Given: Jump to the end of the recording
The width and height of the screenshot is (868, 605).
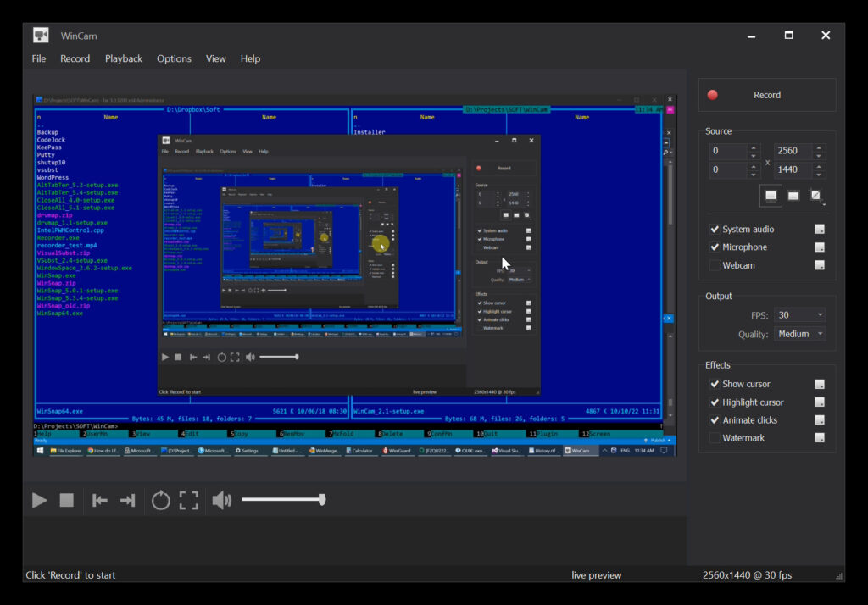Looking at the screenshot, I should point(128,501).
